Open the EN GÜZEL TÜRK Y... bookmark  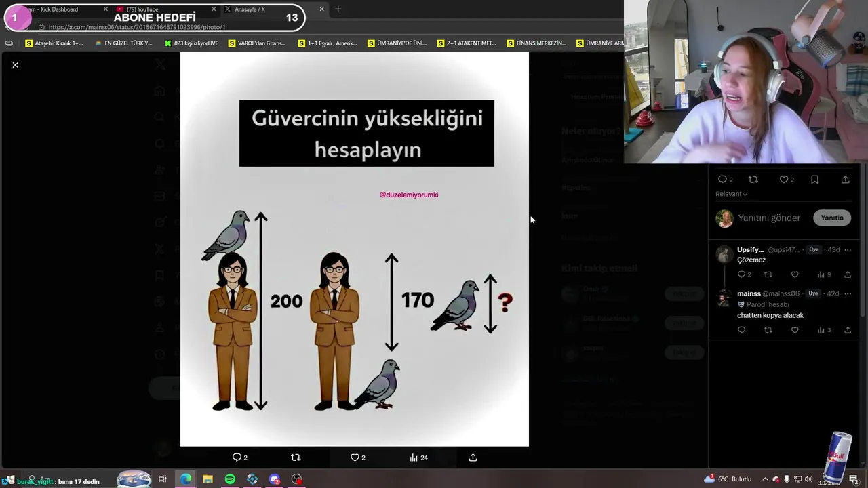(123, 43)
